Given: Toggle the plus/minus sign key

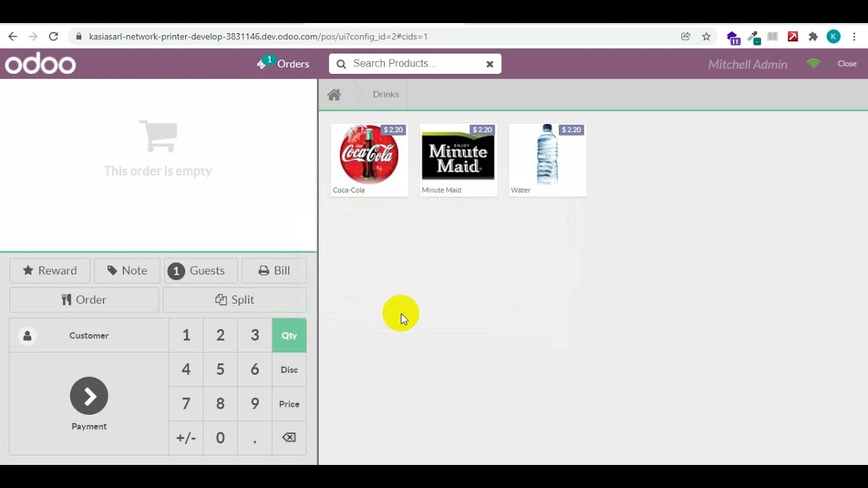Looking at the screenshot, I should tap(186, 438).
